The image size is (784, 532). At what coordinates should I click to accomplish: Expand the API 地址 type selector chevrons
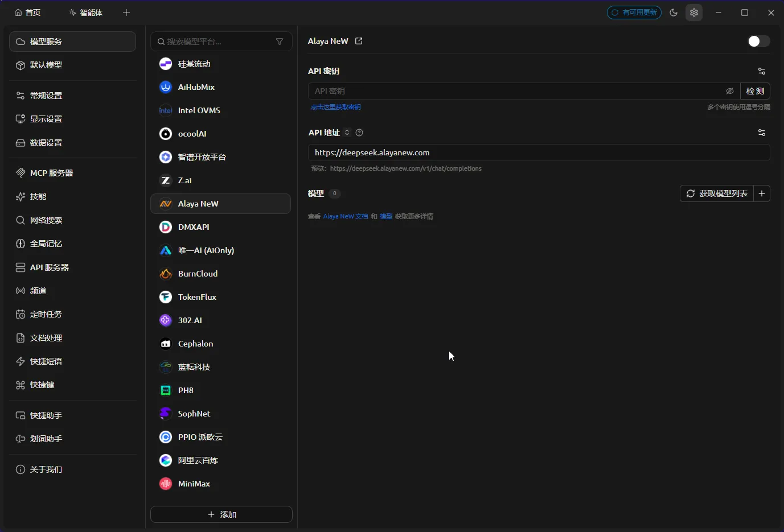(x=347, y=133)
